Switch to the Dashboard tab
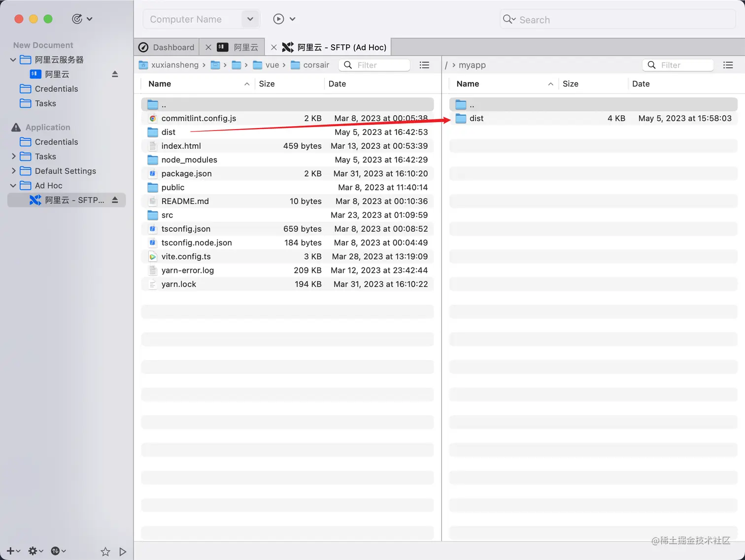Image resolution: width=745 pixels, height=560 pixels. pyautogui.click(x=167, y=47)
